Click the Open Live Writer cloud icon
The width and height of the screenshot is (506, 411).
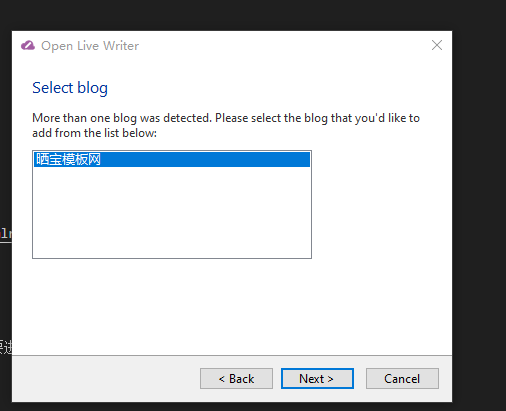pos(28,45)
